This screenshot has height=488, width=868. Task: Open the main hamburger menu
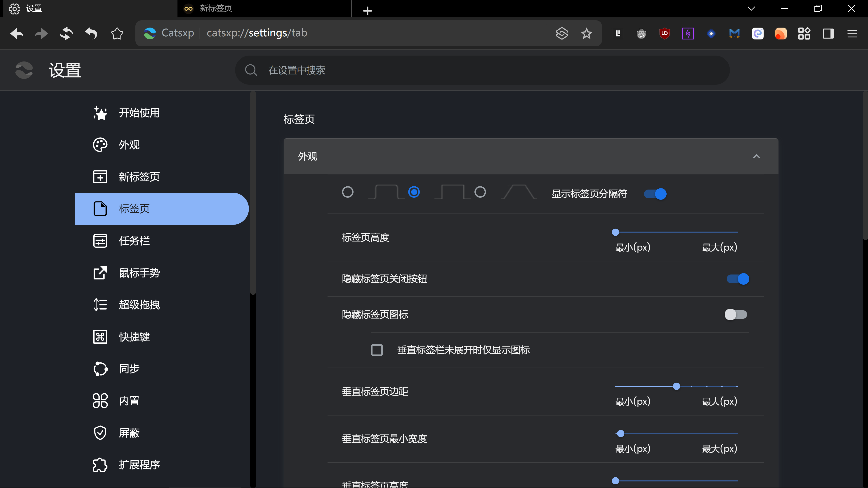(852, 33)
